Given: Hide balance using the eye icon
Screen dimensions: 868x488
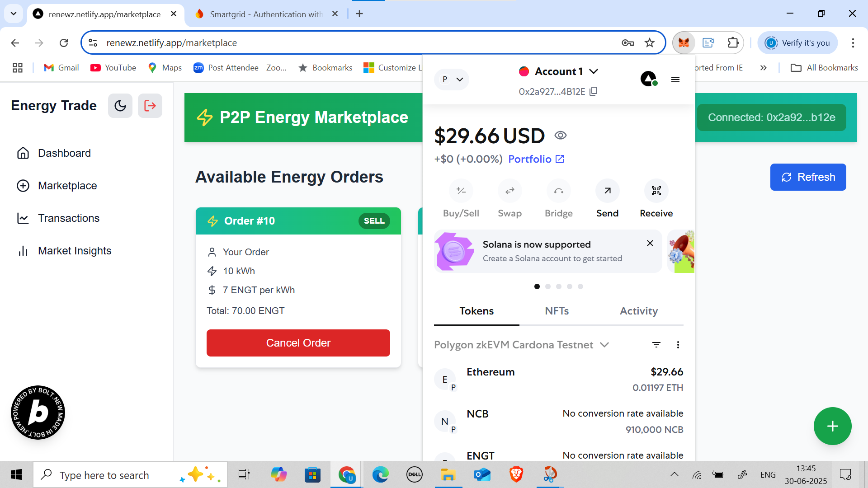Looking at the screenshot, I should pos(561,136).
